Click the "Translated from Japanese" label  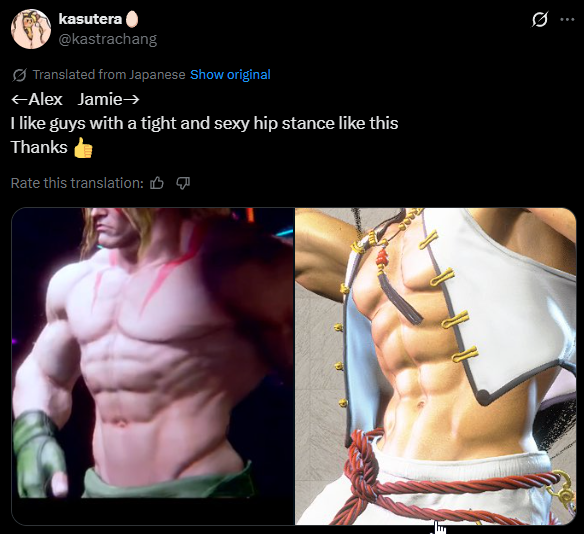109,74
